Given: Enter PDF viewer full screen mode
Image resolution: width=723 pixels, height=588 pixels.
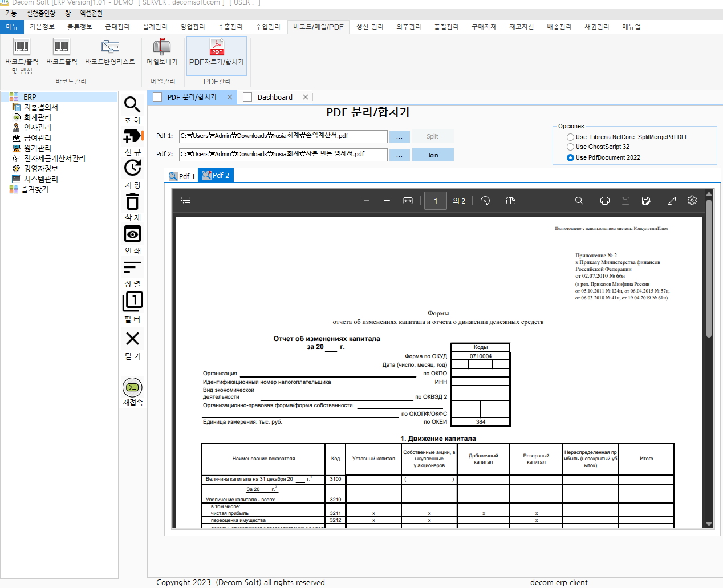Looking at the screenshot, I should click(x=672, y=201).
